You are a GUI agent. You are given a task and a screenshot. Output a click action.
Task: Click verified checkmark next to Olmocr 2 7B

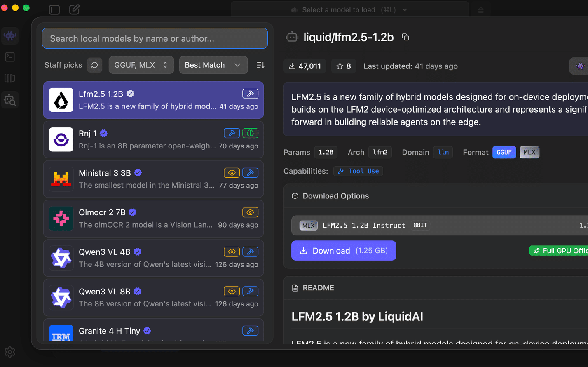tap(133, 212)
